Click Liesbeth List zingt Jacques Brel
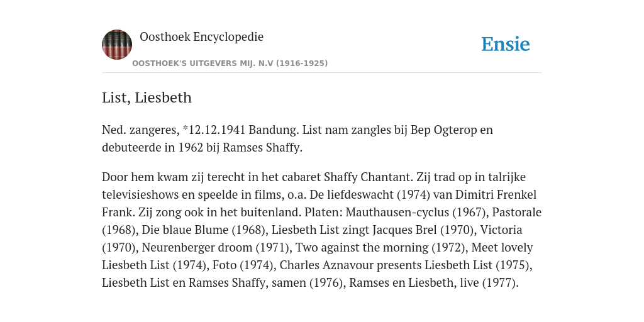Image resolution: width=644 pixels, height=322 pixels. tap(354, 230)
